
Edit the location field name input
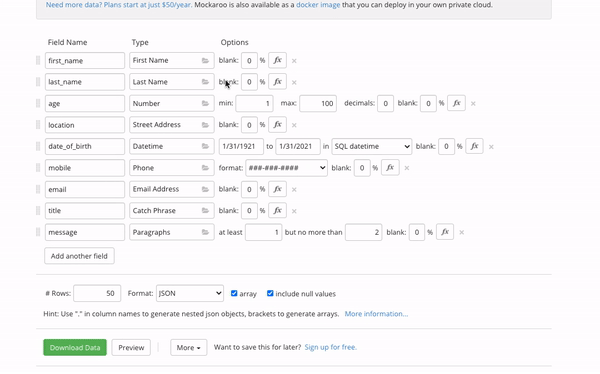[x=85, y=125]
